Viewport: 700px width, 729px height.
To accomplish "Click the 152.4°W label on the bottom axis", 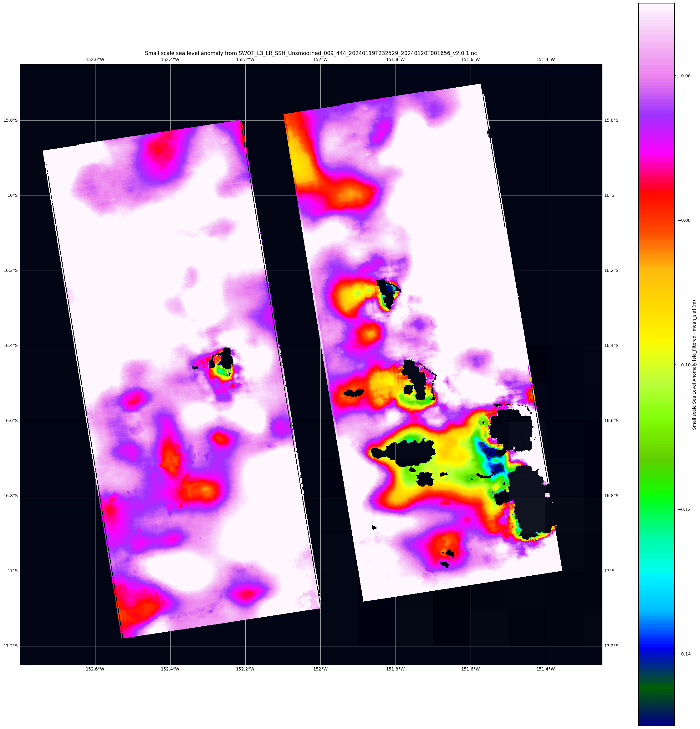I will (170, 669).
